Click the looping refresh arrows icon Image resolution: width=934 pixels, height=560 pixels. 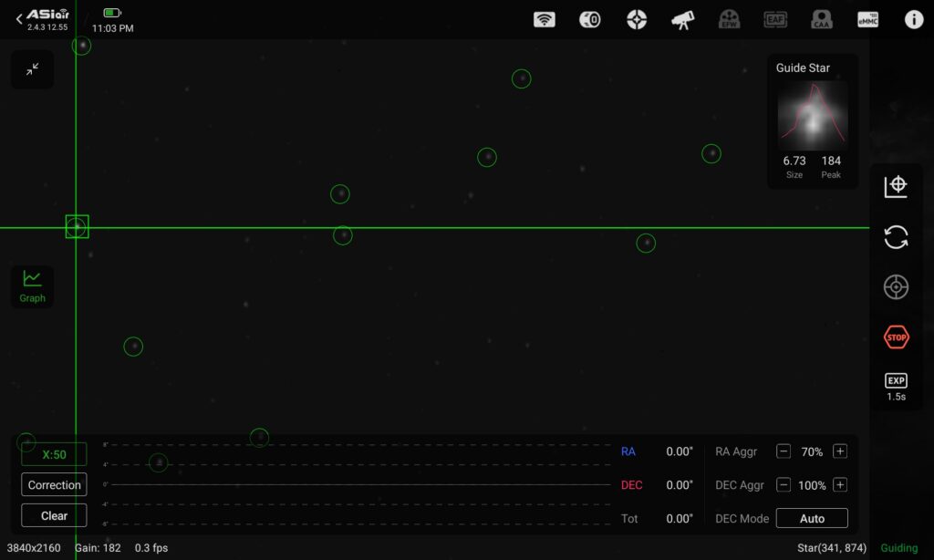pyautogui.click(x=896, y=237)
